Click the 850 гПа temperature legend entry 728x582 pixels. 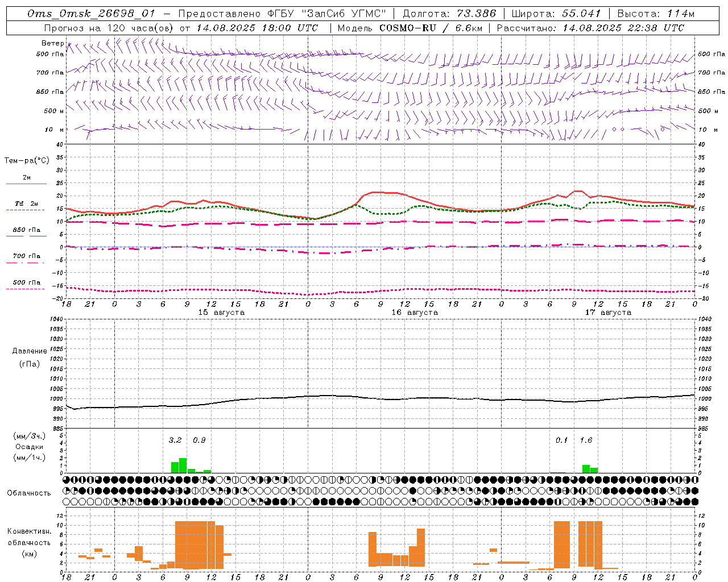pos(27,230)
